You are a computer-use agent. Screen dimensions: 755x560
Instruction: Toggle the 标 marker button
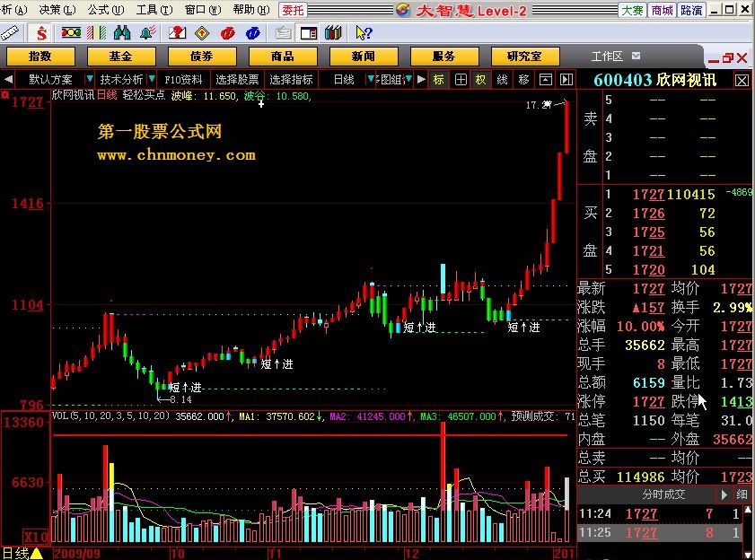[x=438, y=80]
